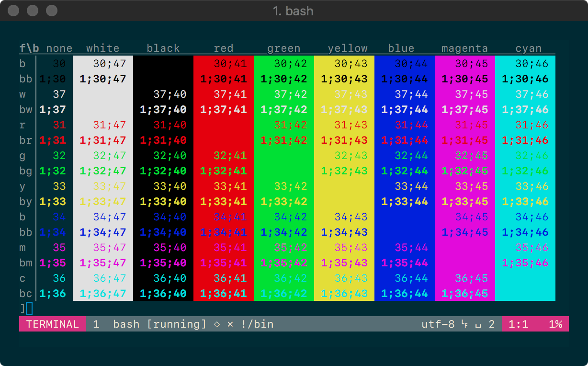
Task: Click the blinking terminal cursor block
Action: click(30, 309)
